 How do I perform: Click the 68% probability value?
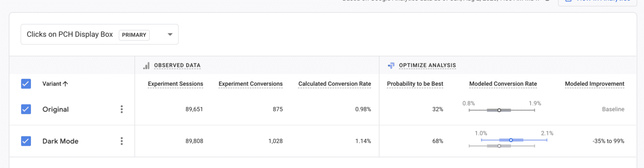pos(437,141)
